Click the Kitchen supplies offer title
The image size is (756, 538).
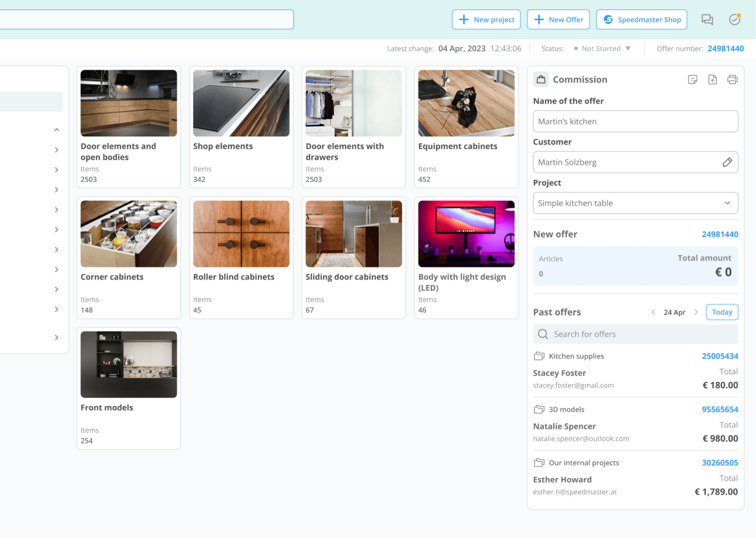[576, 356]
